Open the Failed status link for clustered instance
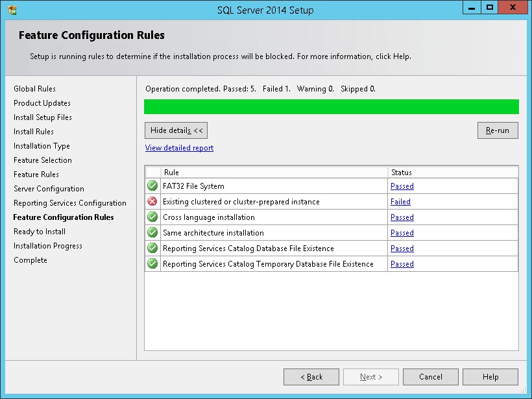The width and height of the screenshot is (532, 399). pos(400,202)
